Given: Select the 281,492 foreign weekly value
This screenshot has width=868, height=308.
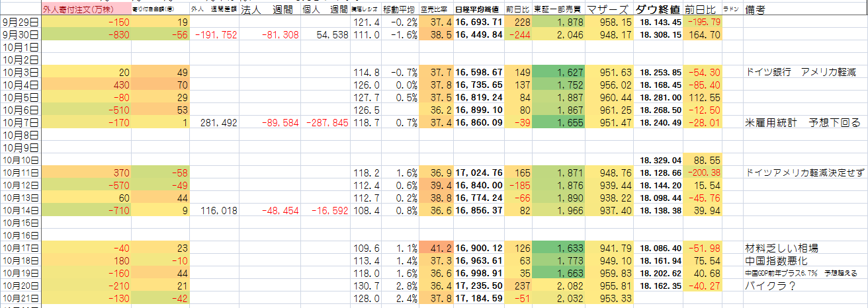Looking at the screenshot, I should 216,122.
